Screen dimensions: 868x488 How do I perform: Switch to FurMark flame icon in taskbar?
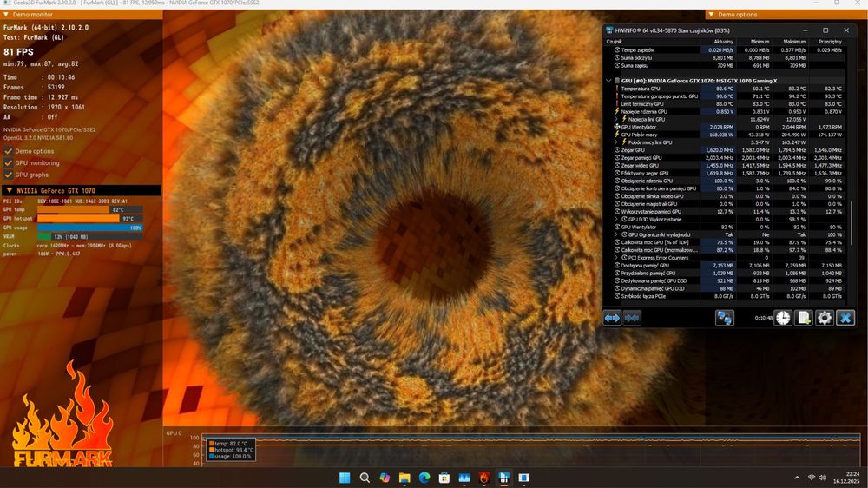tap(483, 478)
